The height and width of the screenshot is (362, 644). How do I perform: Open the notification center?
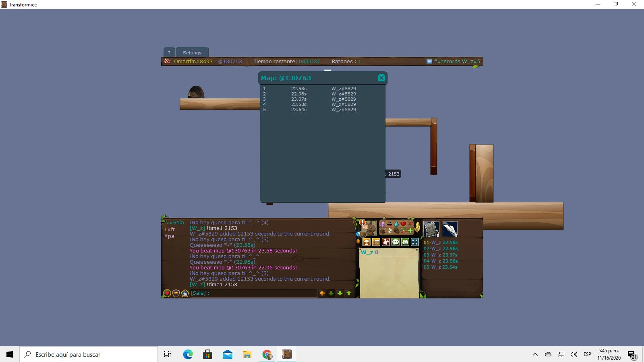coord(632,355)
